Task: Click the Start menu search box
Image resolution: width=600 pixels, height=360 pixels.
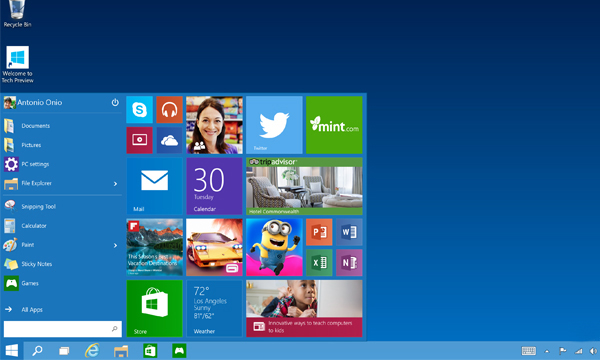Action: point(63,329)
